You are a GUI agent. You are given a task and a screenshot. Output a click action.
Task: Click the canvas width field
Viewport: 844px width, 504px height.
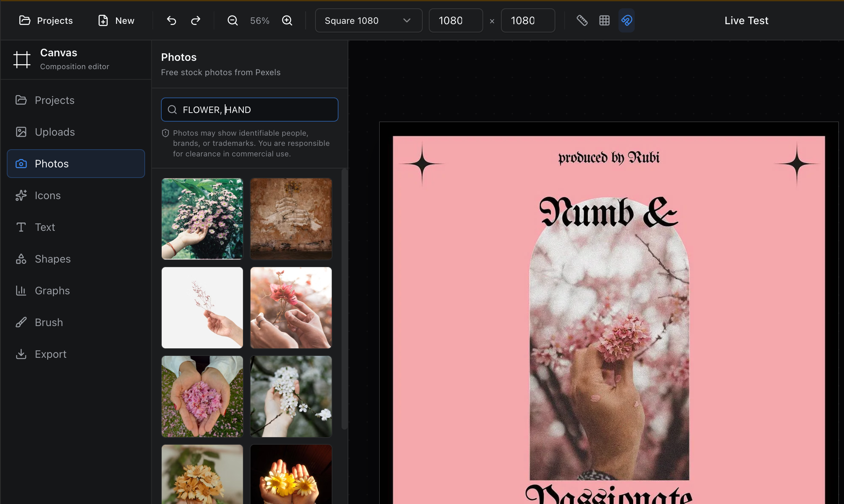tap(456, 20)
